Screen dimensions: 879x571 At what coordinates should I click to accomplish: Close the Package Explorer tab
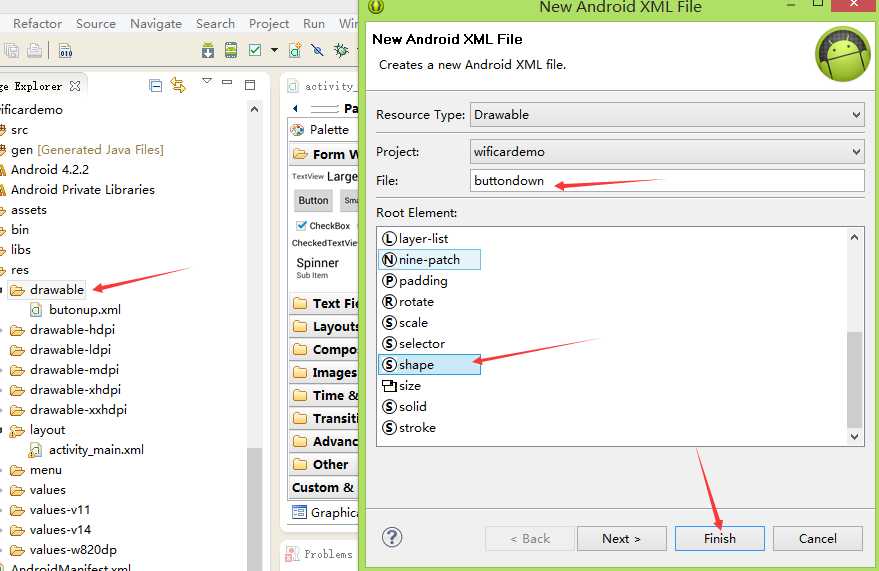[x=75, y=86]
